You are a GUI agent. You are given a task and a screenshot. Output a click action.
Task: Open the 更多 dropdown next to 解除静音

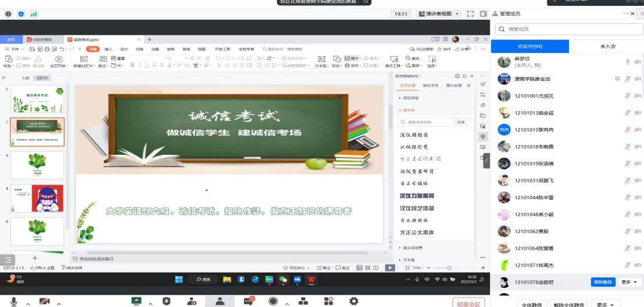click(629, 282)
